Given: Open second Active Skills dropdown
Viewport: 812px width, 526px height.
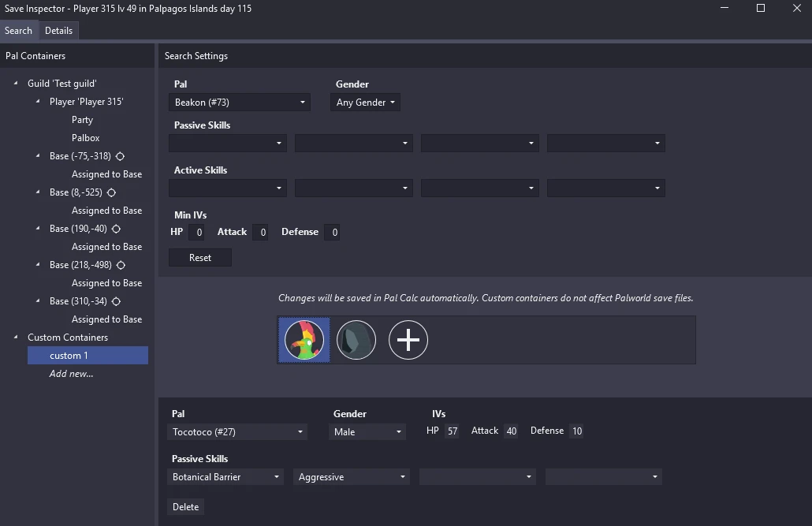Looking at the screenshot, I should coord(354,188).
